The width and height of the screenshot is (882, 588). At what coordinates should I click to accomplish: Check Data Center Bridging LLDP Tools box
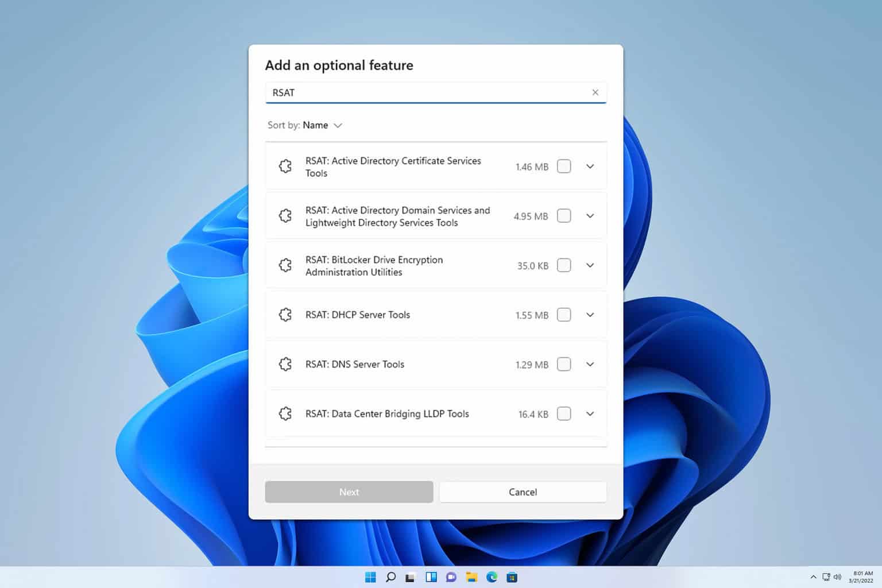click(564, 413)
